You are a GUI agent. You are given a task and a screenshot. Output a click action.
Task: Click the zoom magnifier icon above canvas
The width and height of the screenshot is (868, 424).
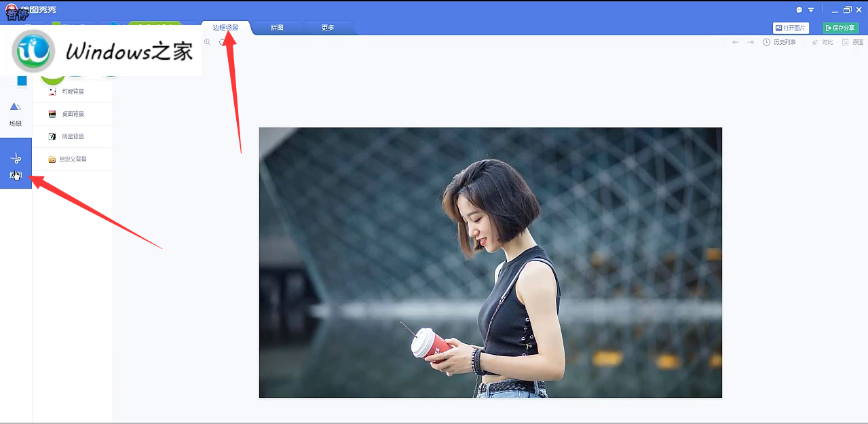[208, 42]
